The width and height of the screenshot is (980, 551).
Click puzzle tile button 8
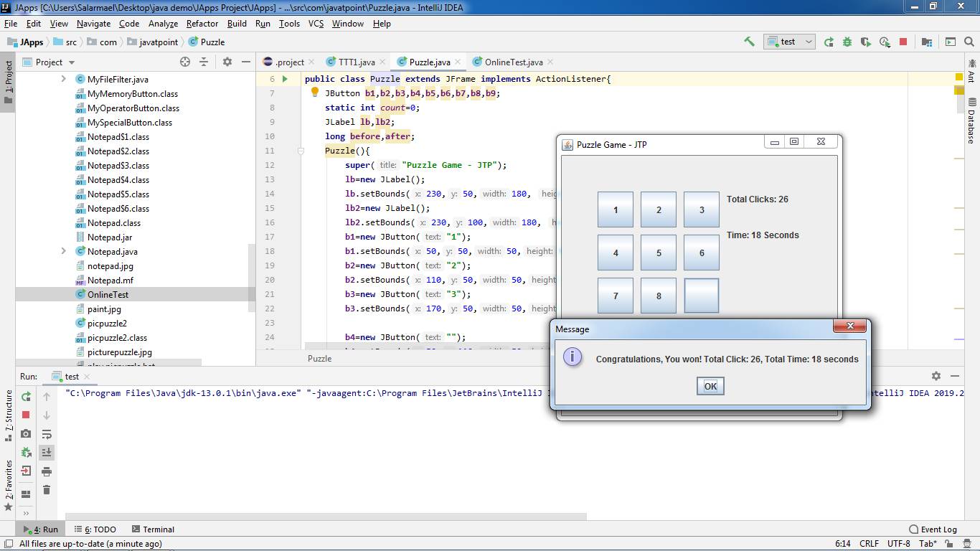pos(659,296)
